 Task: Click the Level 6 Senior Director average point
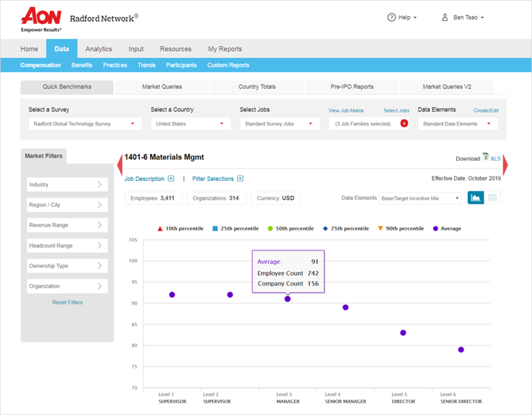[x=461, y=350]
